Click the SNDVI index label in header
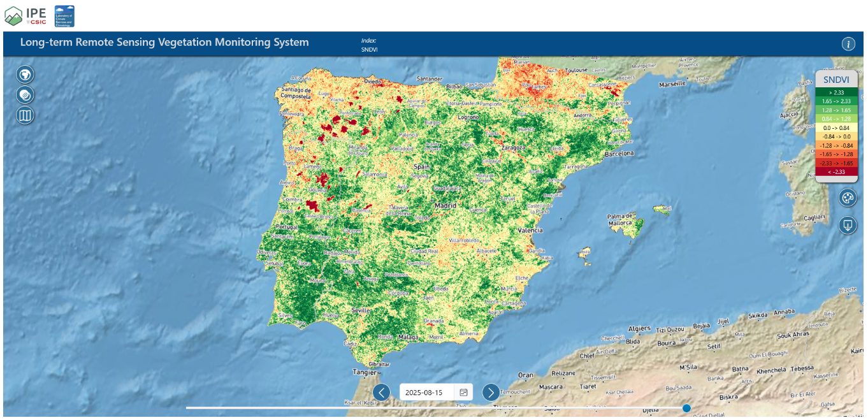 (369, 49)
